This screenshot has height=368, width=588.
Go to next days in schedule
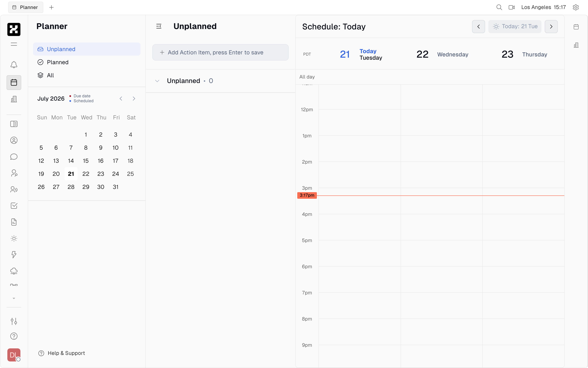[551, 27]
